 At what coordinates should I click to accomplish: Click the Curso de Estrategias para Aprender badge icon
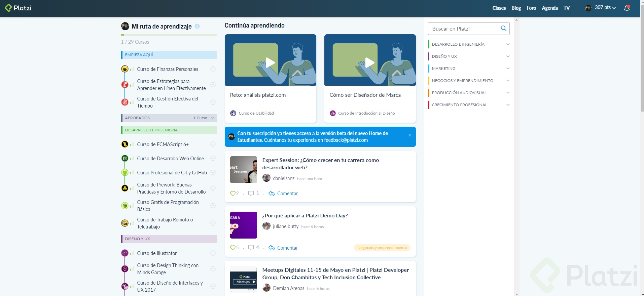(125, 85)
